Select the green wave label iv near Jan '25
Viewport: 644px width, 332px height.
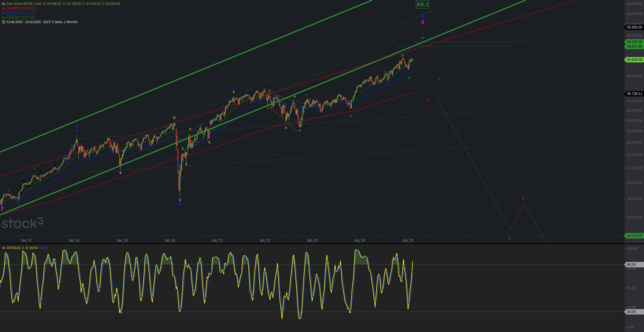pyautogui.click(x=409, y=78)
